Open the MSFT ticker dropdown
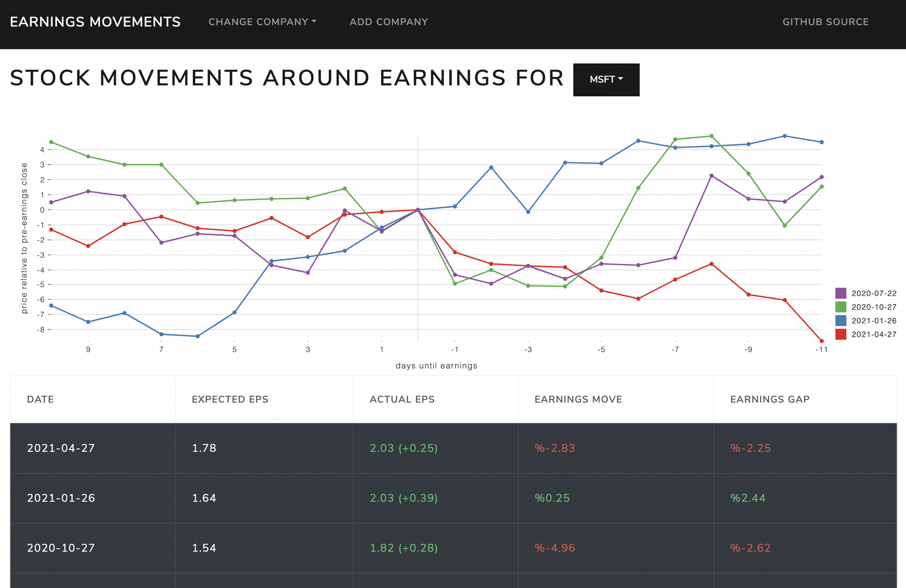The image size is (906, 588). pos(606,80)
